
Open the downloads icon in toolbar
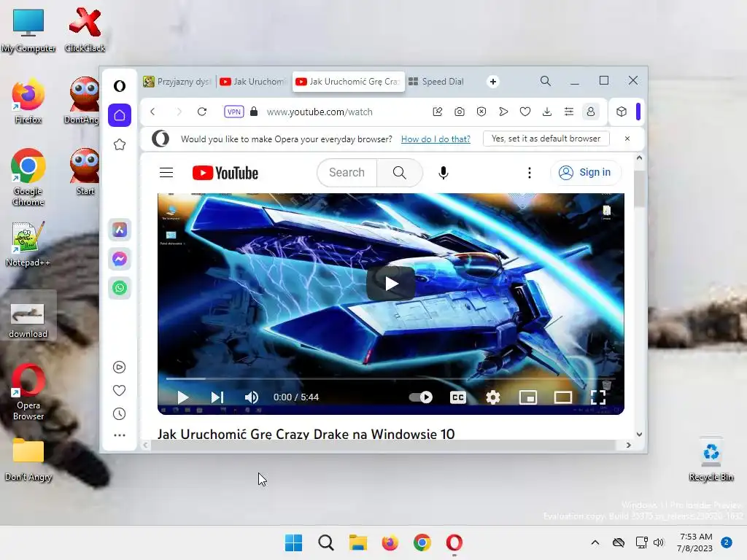click(547, 112)
